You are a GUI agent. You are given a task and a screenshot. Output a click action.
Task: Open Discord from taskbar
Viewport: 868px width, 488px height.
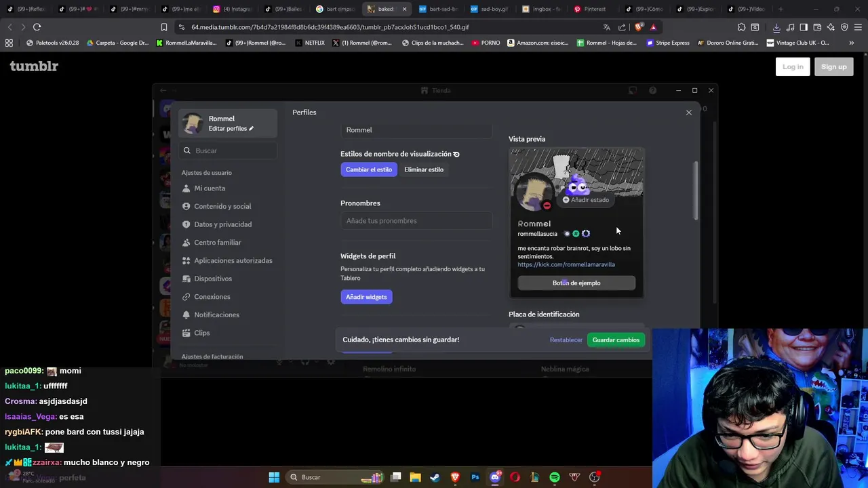pyautogui.click(x=495, y=477)
